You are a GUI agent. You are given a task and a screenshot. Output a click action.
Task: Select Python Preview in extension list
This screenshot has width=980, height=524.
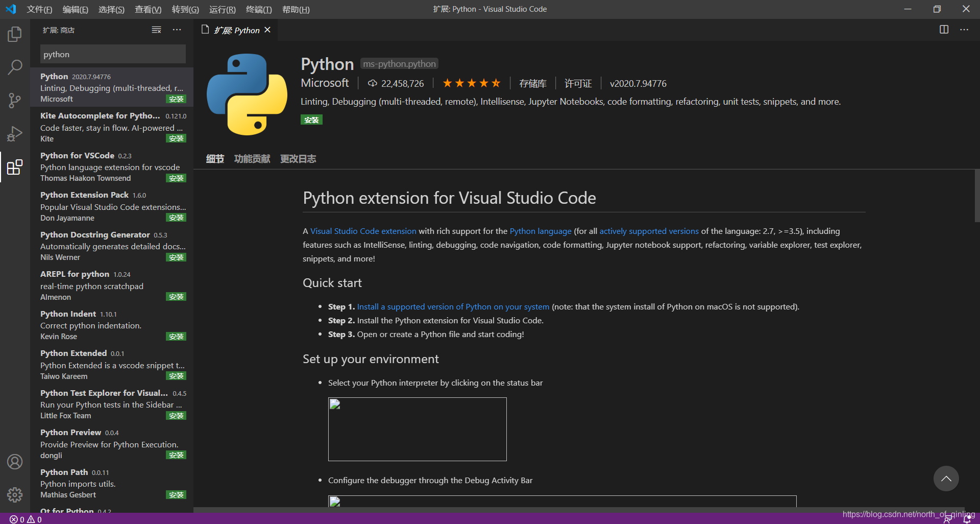(112, 443)
